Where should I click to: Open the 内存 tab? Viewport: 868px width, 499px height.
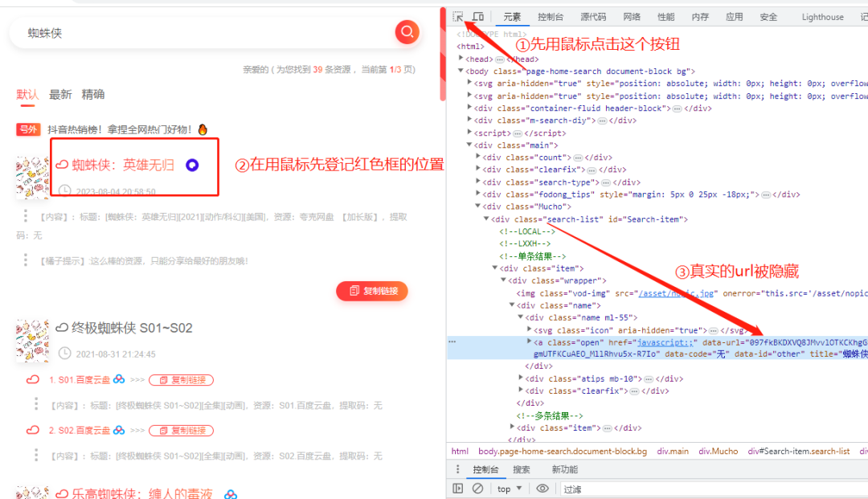[700, 17]
